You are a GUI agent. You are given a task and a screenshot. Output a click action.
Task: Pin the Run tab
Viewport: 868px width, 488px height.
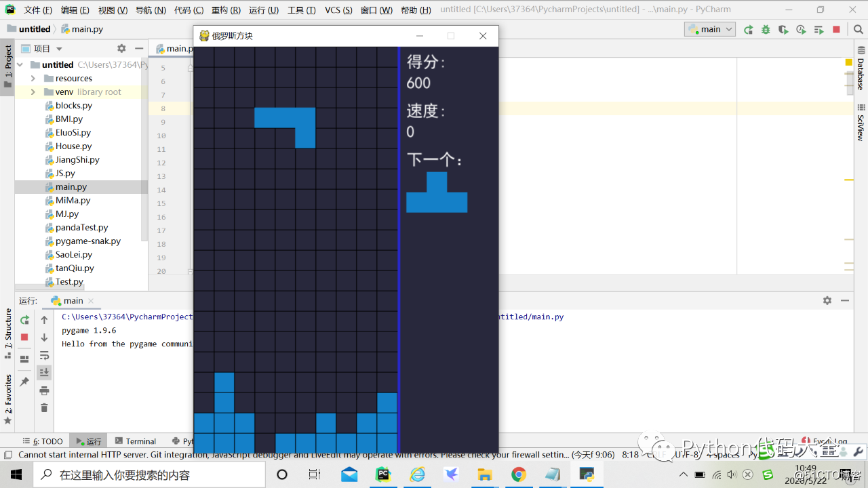pyautogui.click(x=24, y=382)
